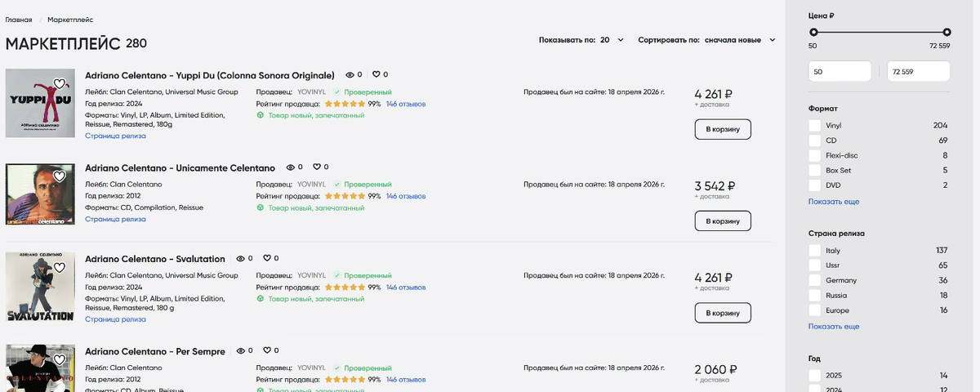Go to Главная breadcrumb
The image size is (980, 392).
click(x=19, y=19)
